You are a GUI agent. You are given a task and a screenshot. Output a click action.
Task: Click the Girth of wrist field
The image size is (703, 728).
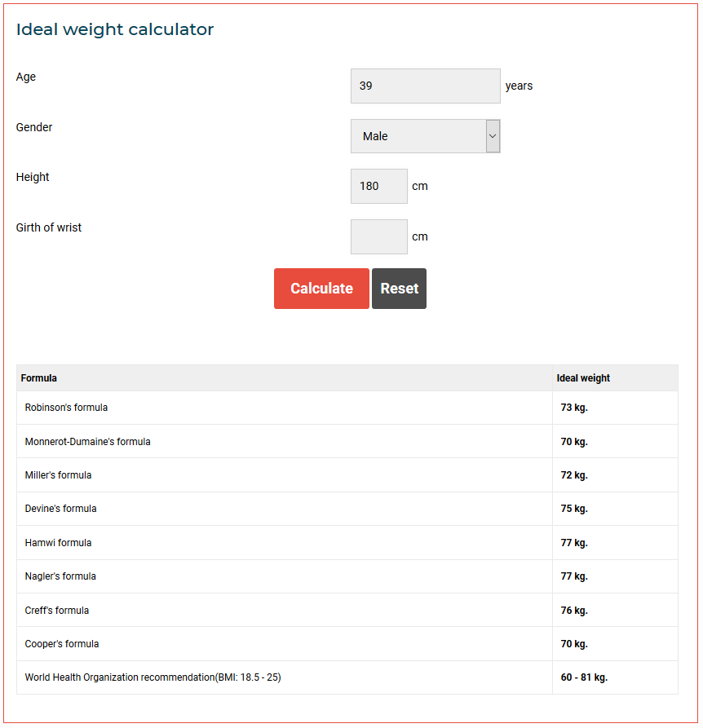tap(378, 236)
